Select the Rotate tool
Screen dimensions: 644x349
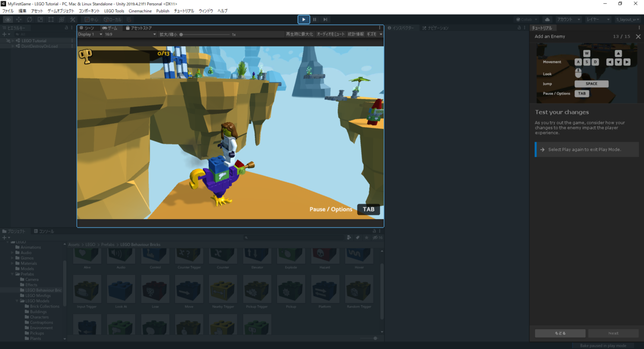point(30,19)
